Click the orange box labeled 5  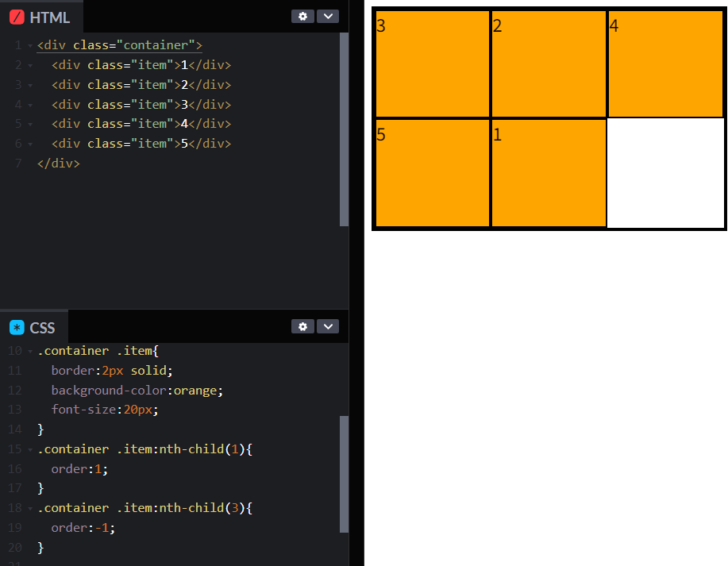point(432,173)
